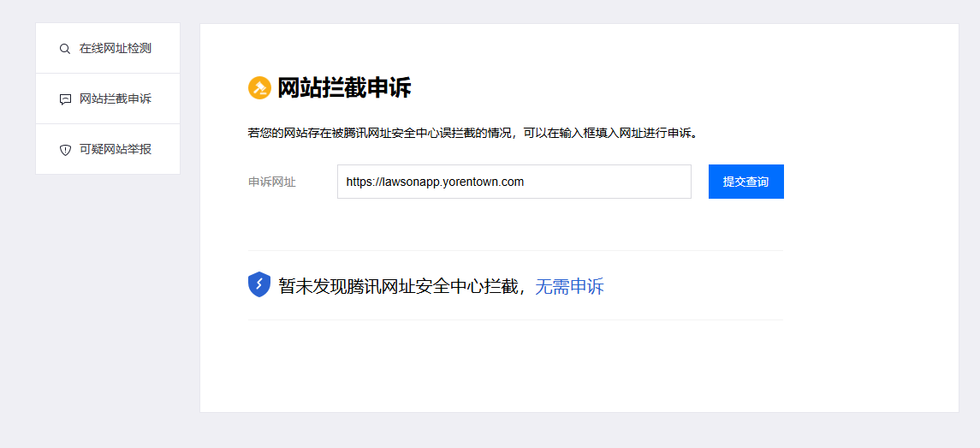Click the search magnifier icon beside 在线网址检测
This screenshot has width=980, height=448.
[x=65, y=49]
